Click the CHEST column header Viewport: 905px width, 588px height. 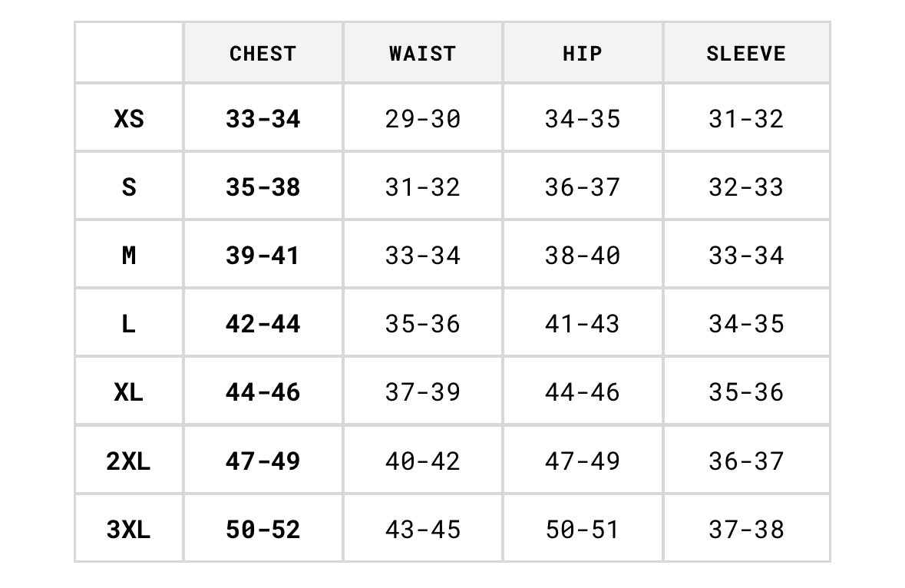[263, 54]
